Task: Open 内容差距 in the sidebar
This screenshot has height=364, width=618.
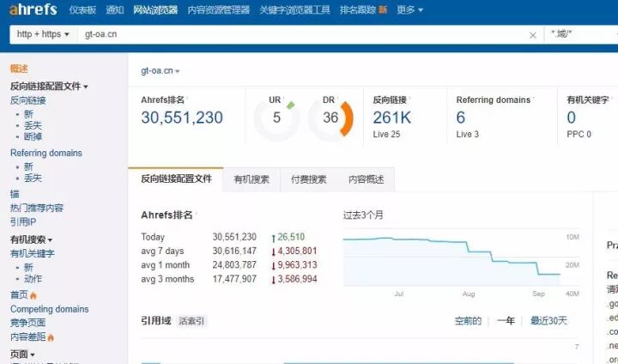Action: coord(28,337)
